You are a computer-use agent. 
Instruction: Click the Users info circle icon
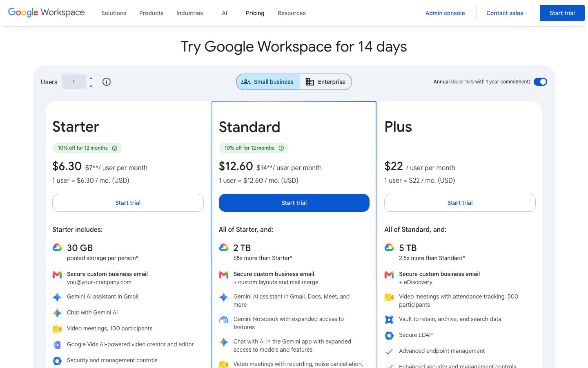(x=107, y=82)
